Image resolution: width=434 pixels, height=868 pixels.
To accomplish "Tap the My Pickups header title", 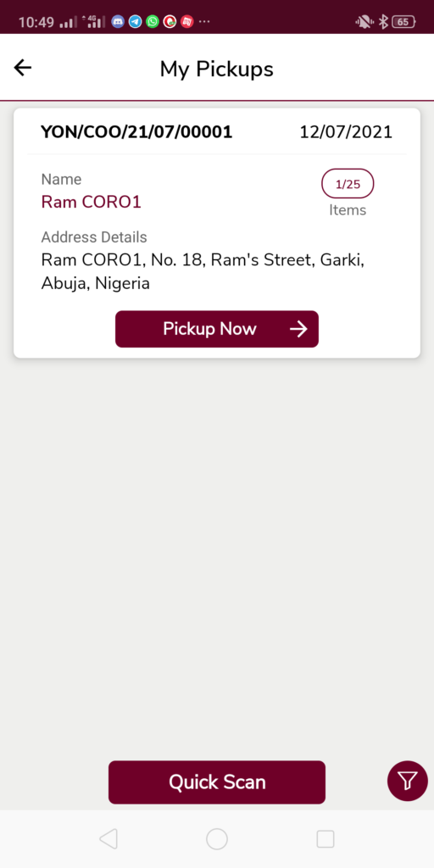I will [217, 70].
